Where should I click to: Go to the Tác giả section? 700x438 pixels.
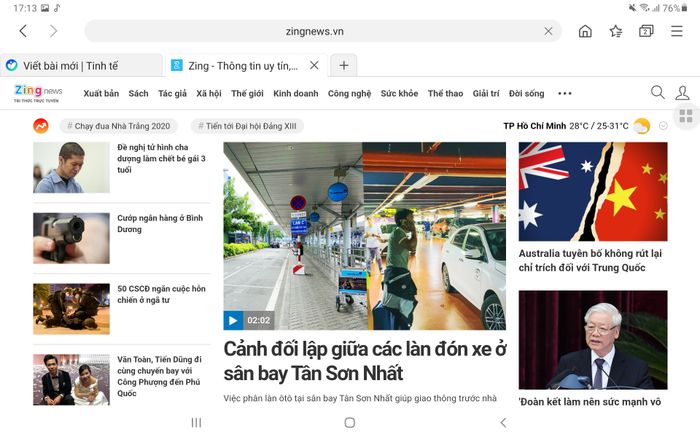[172, 93]
